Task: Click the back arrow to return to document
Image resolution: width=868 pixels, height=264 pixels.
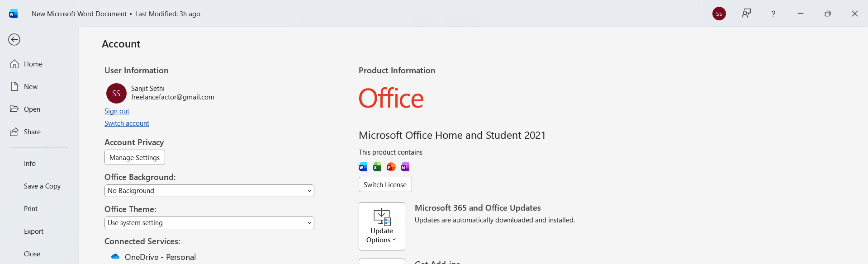Action: (14, 40)
